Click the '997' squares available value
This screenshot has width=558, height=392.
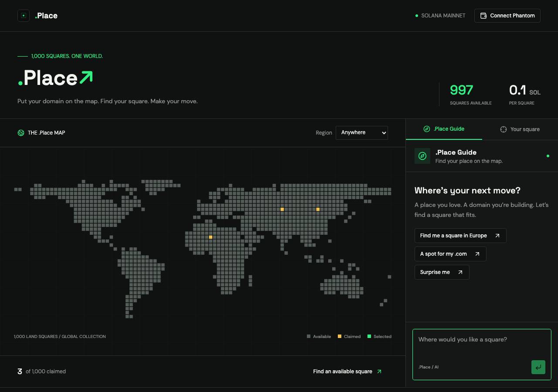pyautogui.click(x=461, y=90)
